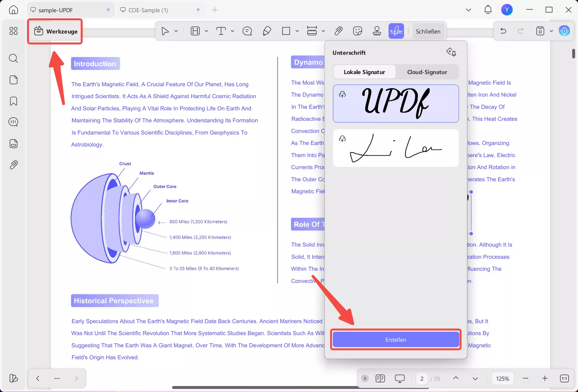This screenshot has height=392, width=578.
Task: Open the notifications bell
Action: click(x=488, y=10)
